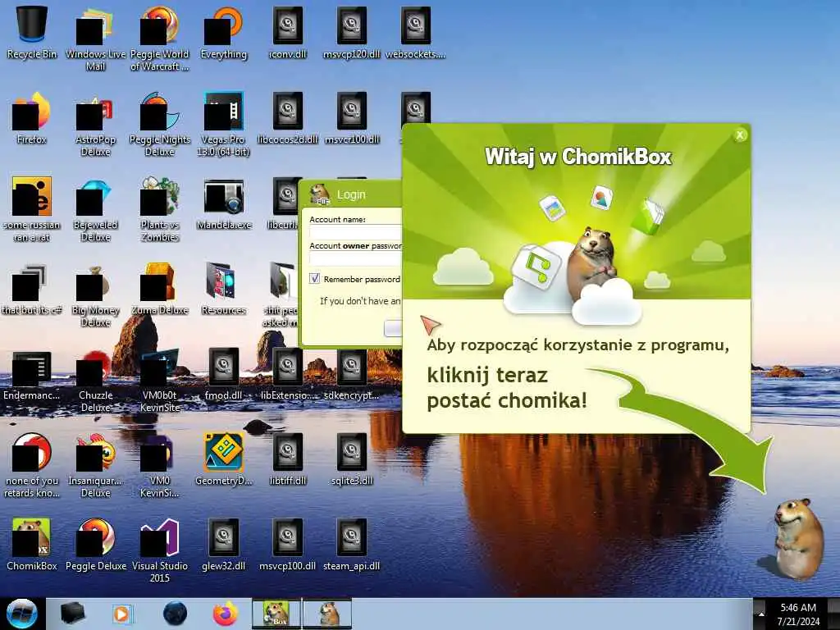The height and width of the screenshot is (630, 840).
Task: Select Peggle World of Warcraft shortcut
Action: (160, 39)
